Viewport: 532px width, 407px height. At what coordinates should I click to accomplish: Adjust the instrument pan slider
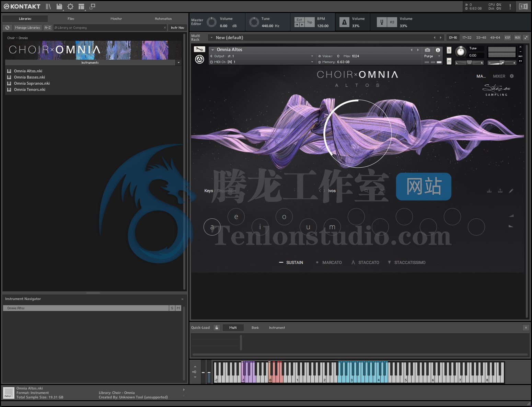(469, 62)
